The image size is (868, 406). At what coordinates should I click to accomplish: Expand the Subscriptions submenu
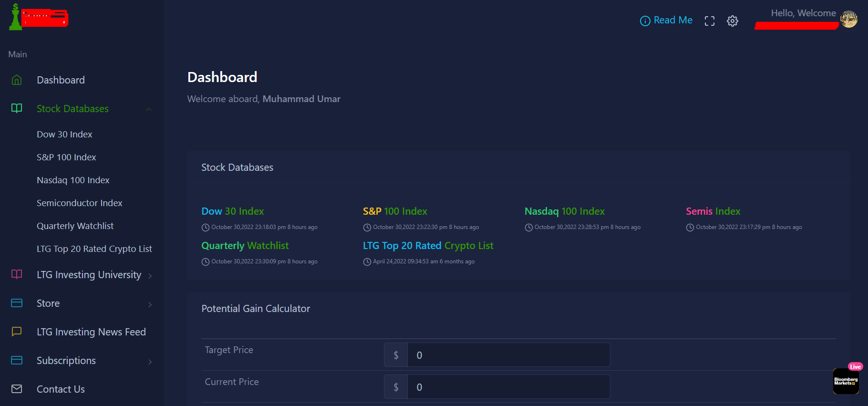tap(150, 362)
